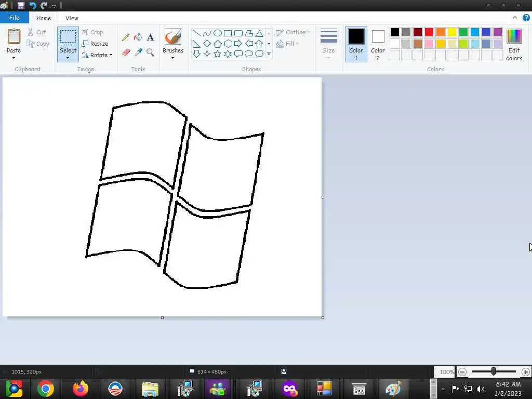Screen dimensions: 532x399
Task: Click the zoom out minus button
Action: click(462, 372)
